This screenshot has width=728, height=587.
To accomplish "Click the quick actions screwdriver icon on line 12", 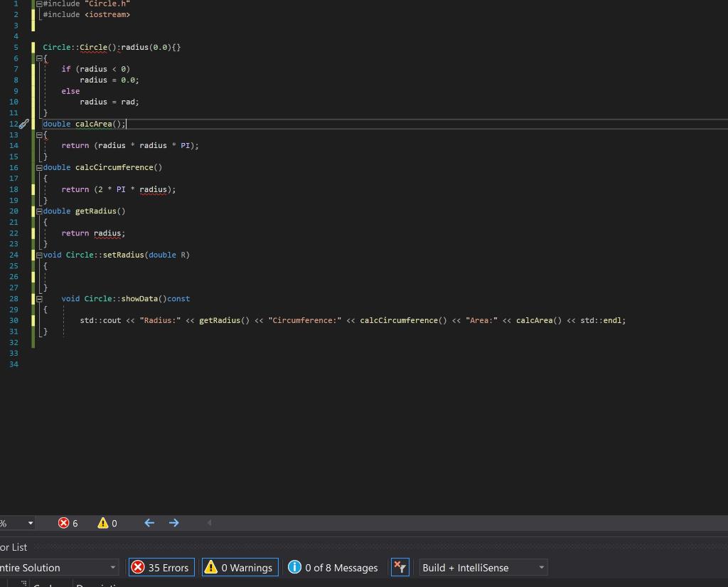I will pos(24,124).
